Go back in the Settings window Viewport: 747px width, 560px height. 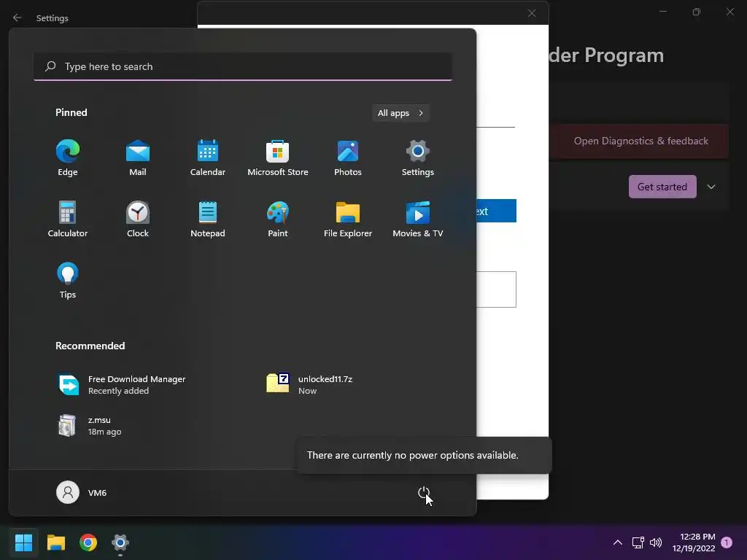(18, 17)
